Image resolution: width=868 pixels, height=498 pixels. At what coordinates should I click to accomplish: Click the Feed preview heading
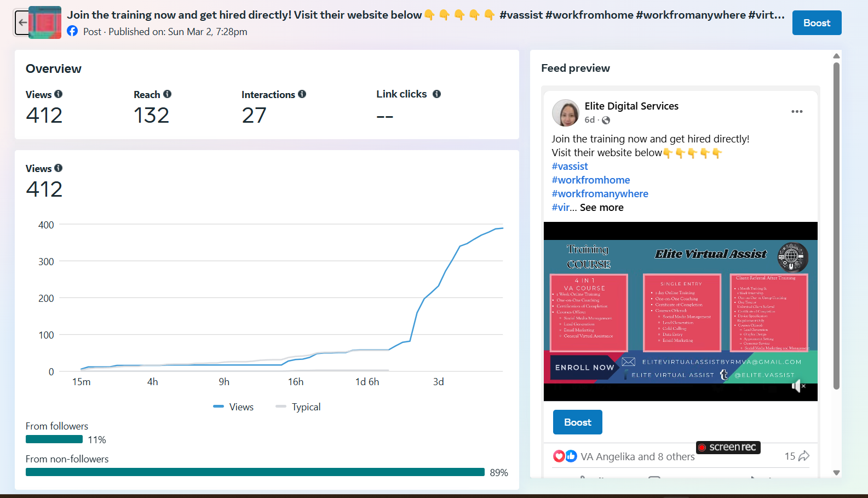point(576,68)
